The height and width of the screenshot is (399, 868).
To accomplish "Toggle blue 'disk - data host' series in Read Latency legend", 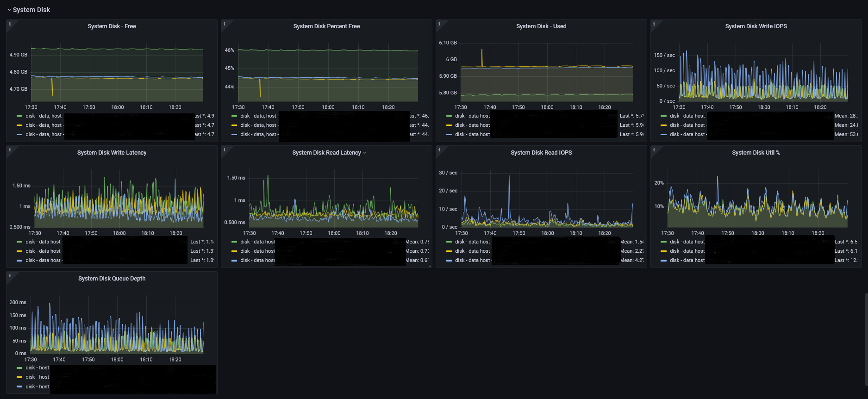I will [x=258, y=261].
